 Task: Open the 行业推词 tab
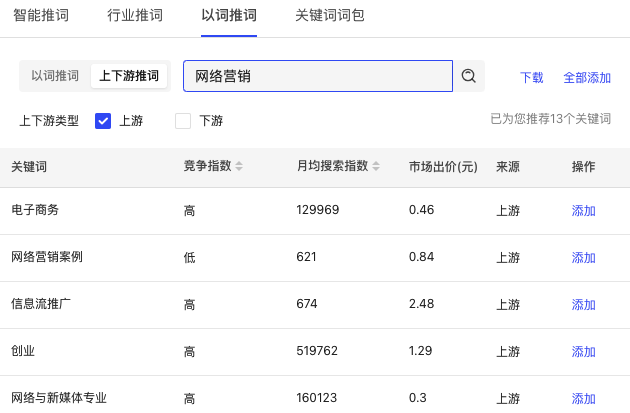click(135, 16)
